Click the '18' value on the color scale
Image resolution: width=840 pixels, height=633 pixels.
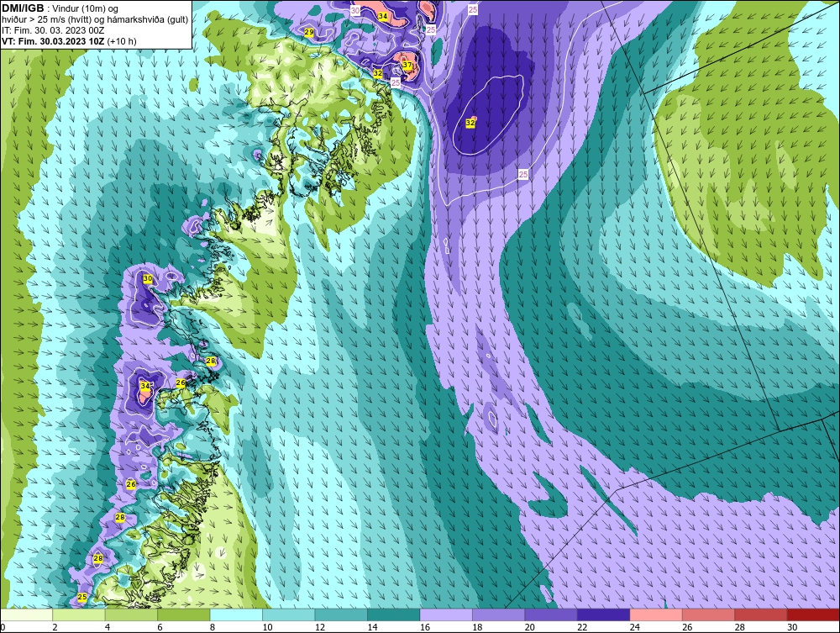[x=477, y=627]
